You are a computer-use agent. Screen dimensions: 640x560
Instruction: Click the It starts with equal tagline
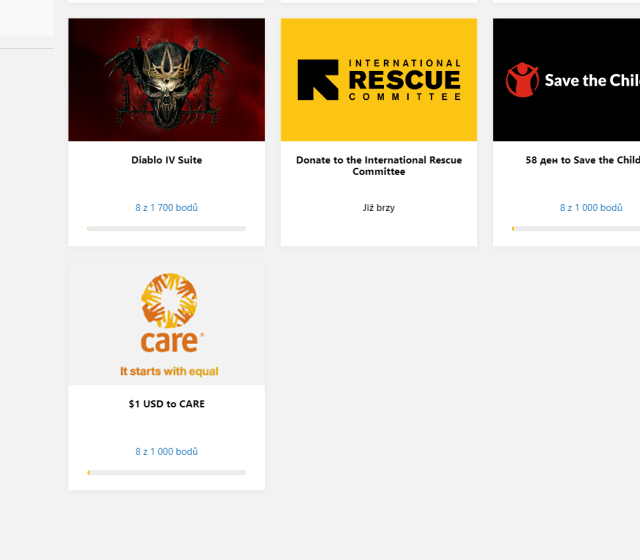(169, 371)
